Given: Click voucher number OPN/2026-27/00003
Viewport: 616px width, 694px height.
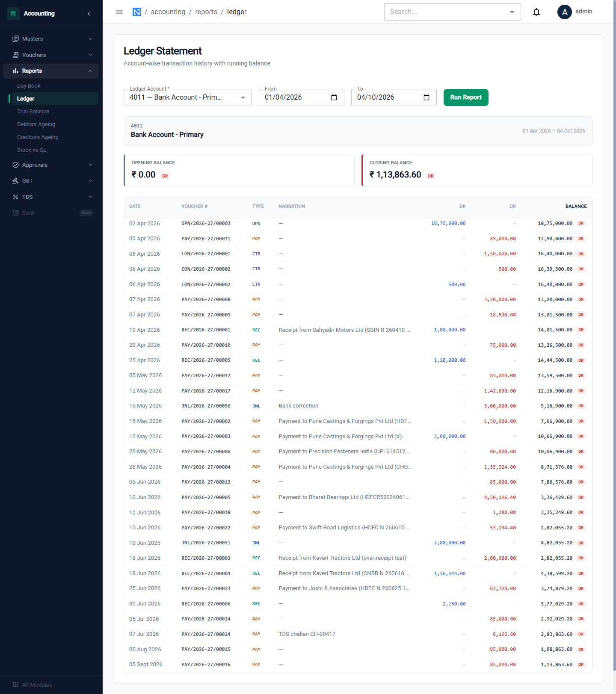Looking at the screenshot, I should tap(206, 224).
